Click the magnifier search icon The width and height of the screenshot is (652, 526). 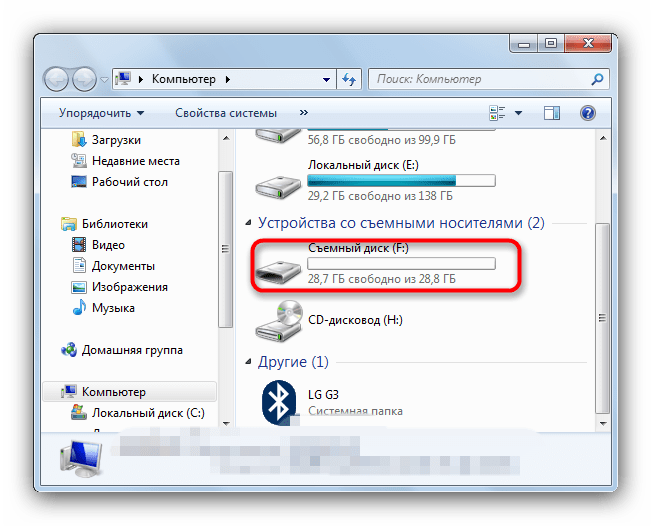tap(598, 79)
